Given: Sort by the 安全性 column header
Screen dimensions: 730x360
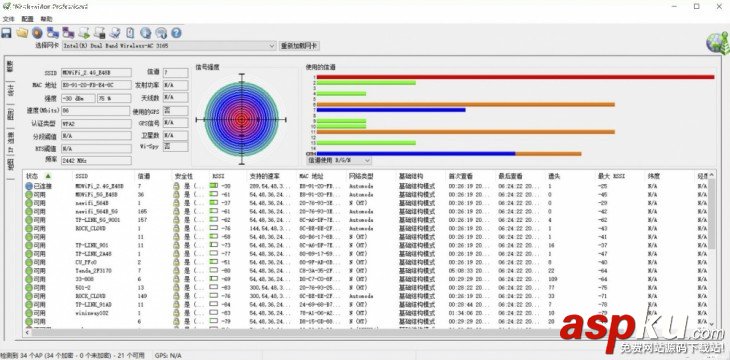Looking at the screenshot, I should [x=190, y=176].
